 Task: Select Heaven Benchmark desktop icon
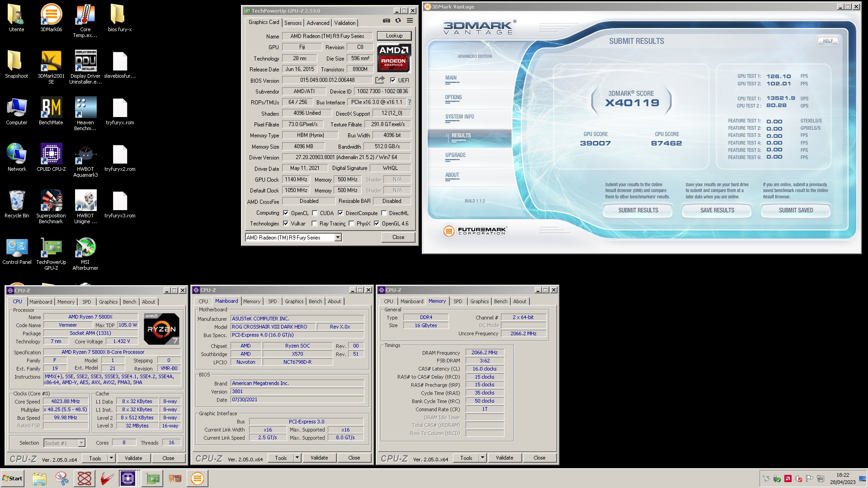click(85, 114)
